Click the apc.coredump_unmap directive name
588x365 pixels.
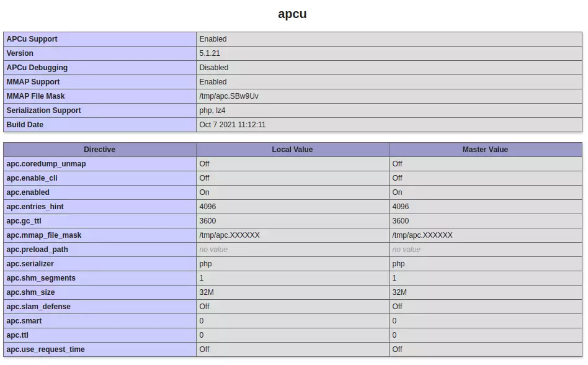click(46, 164)
